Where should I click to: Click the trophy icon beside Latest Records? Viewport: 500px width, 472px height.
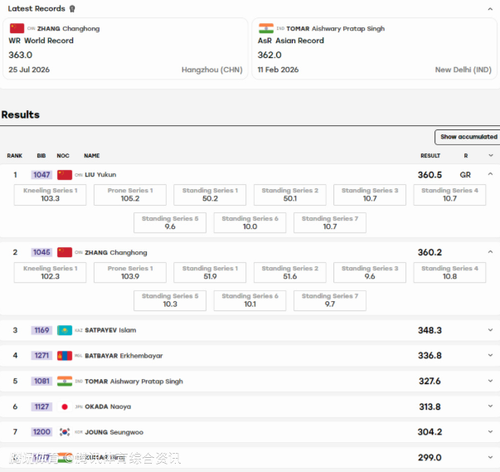72,9
